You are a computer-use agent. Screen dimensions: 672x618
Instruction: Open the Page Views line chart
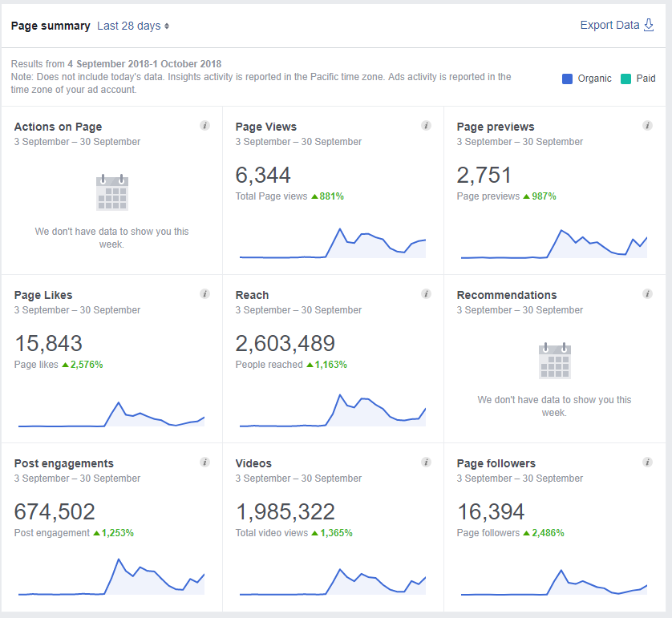pos(333,243)
